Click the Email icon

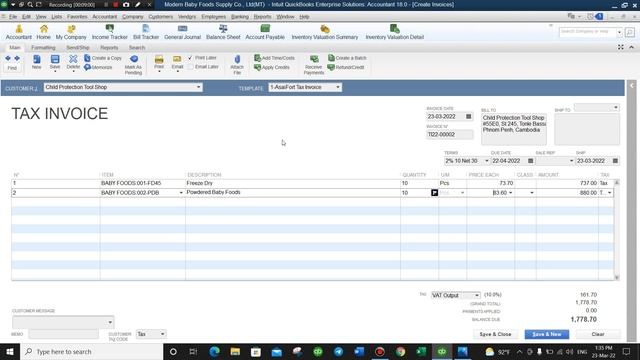coord(177,60)
